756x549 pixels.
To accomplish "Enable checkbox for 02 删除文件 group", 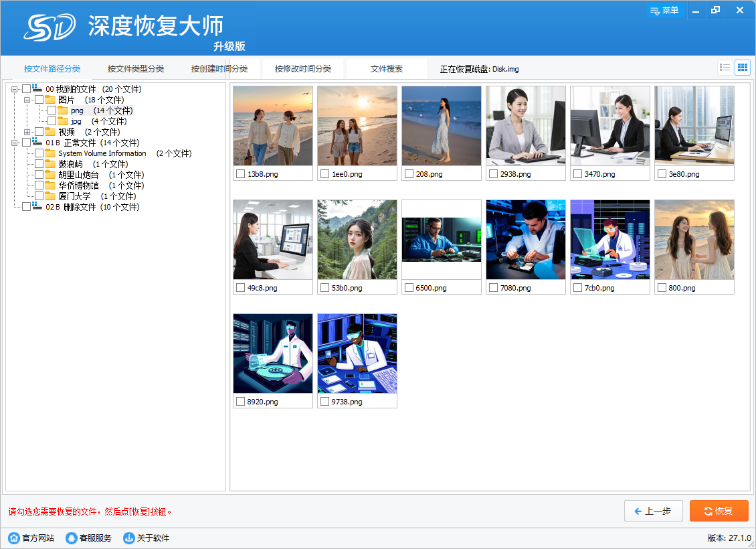I will coord(26,207).
